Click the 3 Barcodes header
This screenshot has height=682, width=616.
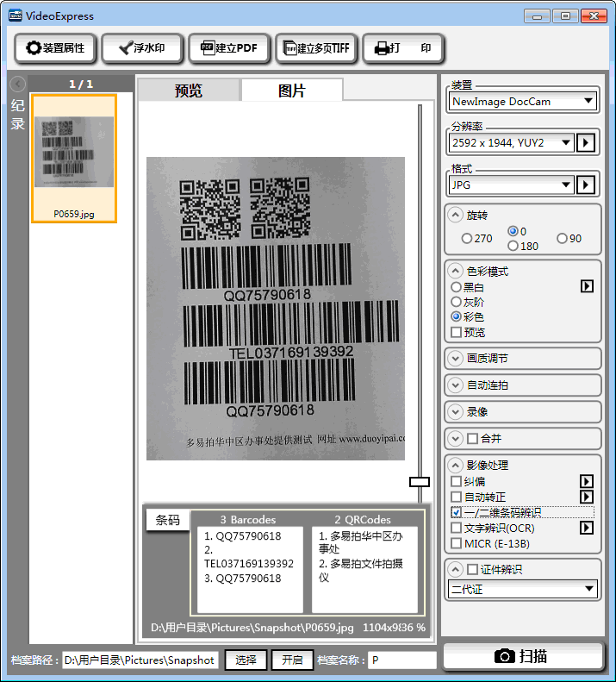248,519
